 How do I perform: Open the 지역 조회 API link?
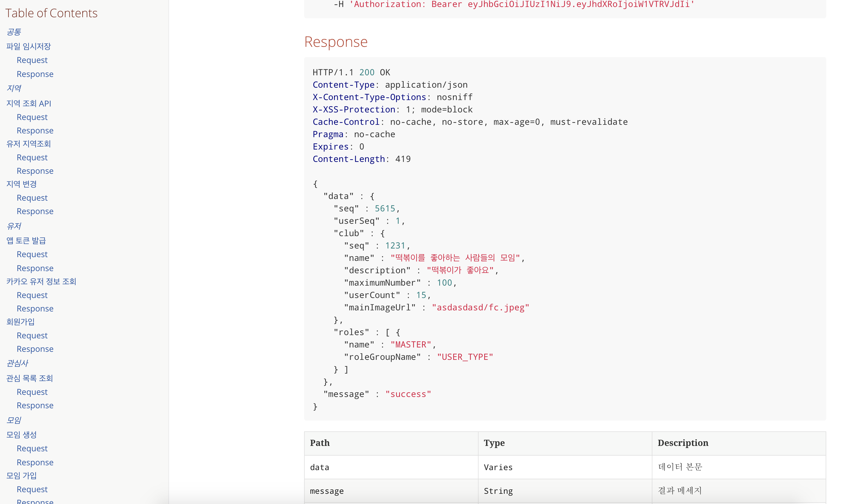pos(29,104)
